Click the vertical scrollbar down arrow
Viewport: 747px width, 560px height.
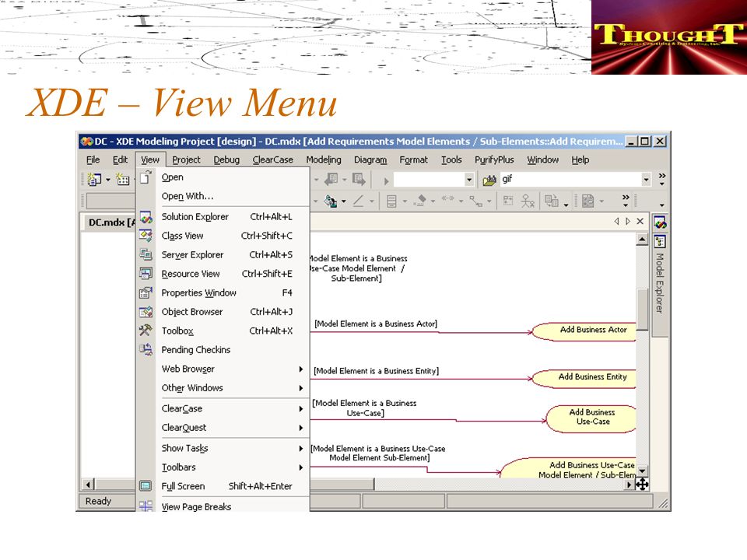(642, 471)
